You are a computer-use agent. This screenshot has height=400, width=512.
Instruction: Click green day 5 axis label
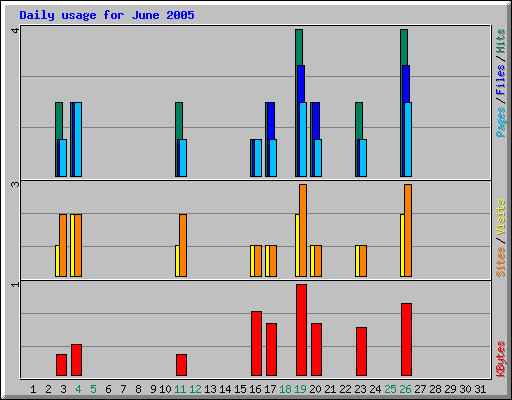[93, 389]
